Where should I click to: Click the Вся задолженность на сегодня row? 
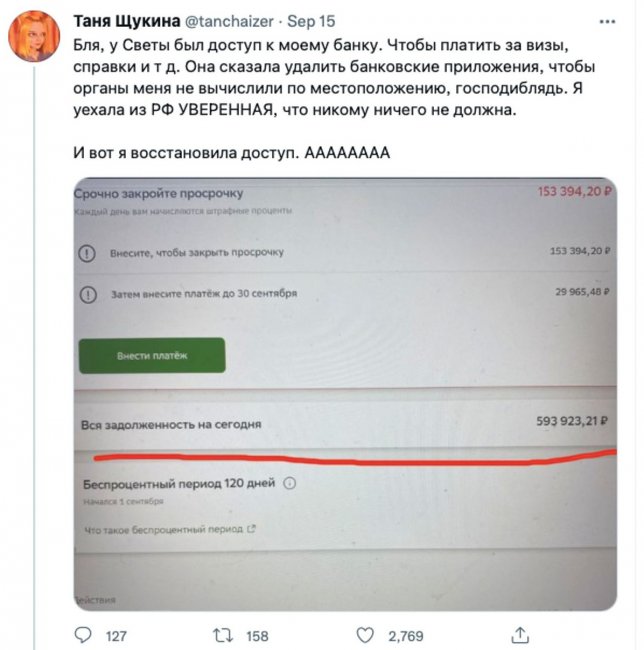[345, 423]
